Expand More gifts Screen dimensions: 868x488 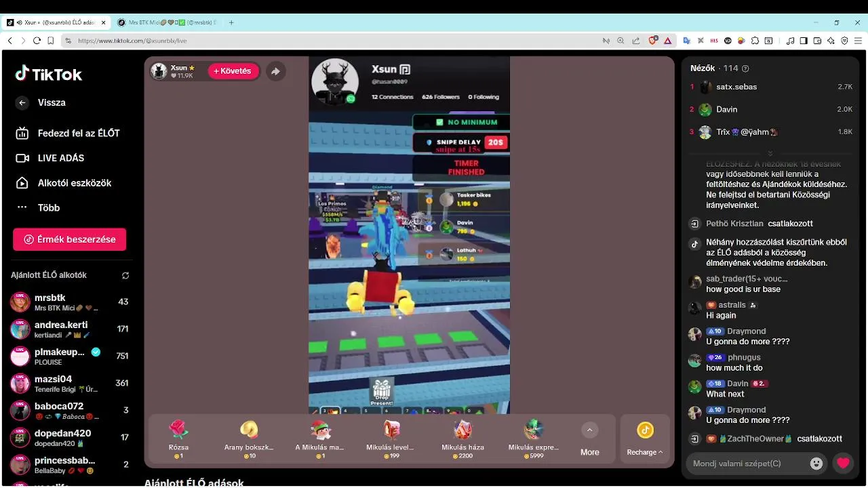click(589, 439)
